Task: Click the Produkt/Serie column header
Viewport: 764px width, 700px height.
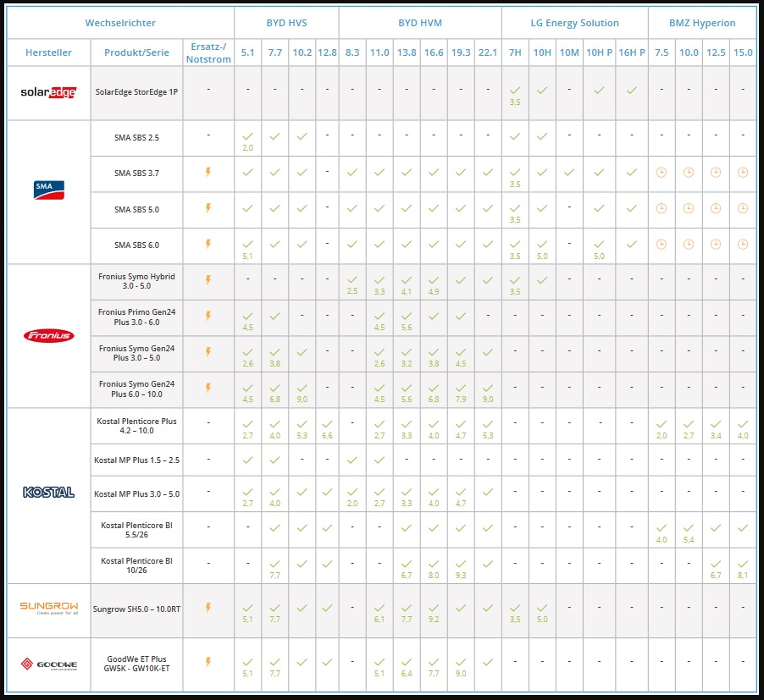Action: (x=136, y=52)
